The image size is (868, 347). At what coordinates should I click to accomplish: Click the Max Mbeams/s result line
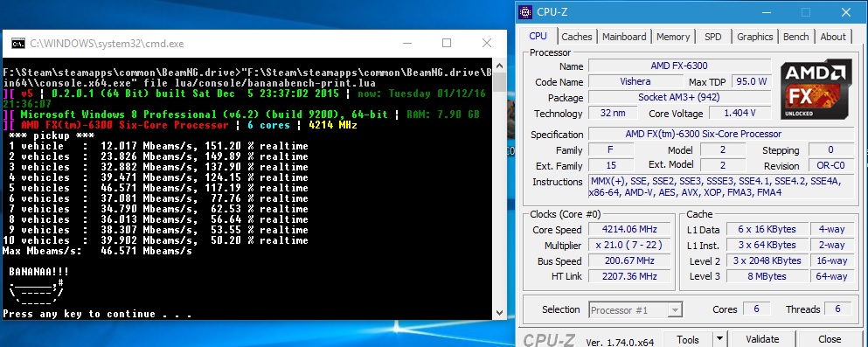point(97,251)
